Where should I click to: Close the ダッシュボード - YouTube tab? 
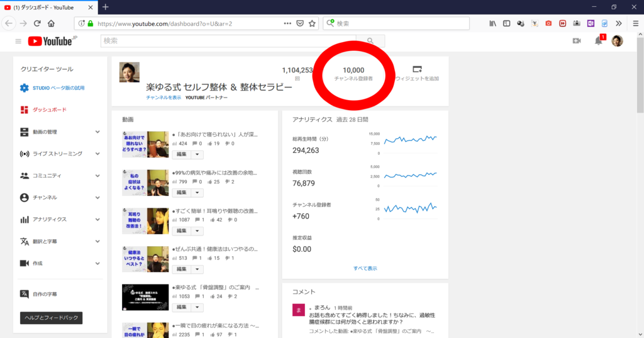click(x=91, y=8)
